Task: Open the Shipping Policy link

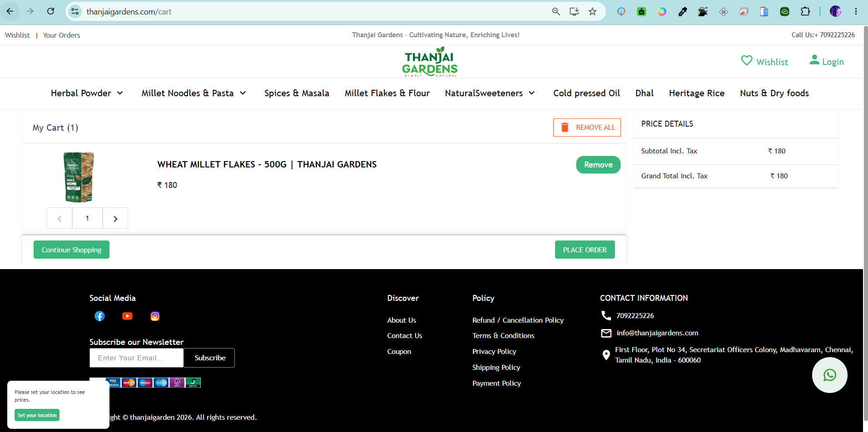Action: (496, 367)
